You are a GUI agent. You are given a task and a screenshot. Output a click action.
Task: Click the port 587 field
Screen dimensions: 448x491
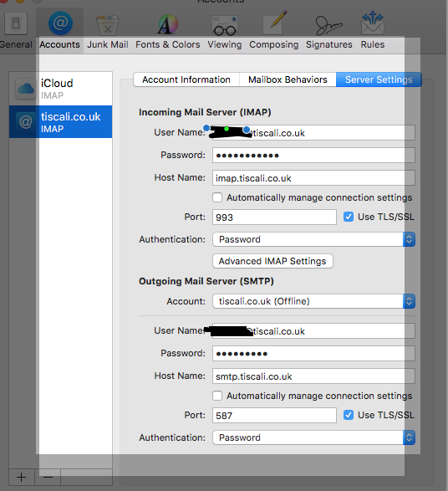coord(274,415)
